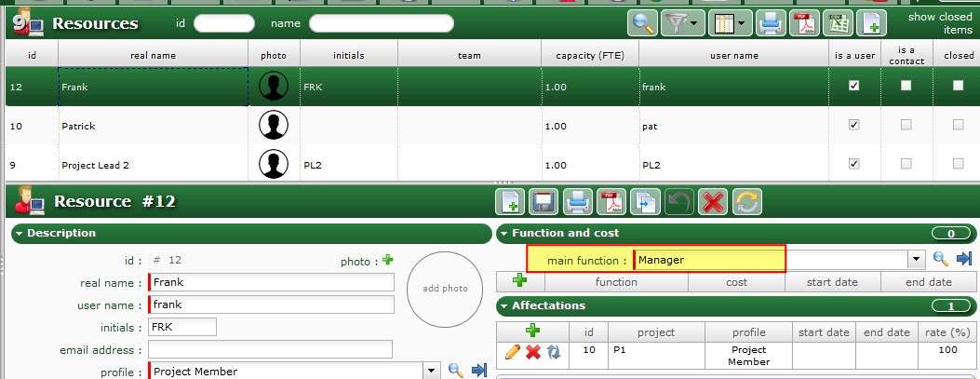Toggle Project Lead 2 'closed' checkbox
The width and height of the screenshot is (980, 379).
[x=958, y=164]
